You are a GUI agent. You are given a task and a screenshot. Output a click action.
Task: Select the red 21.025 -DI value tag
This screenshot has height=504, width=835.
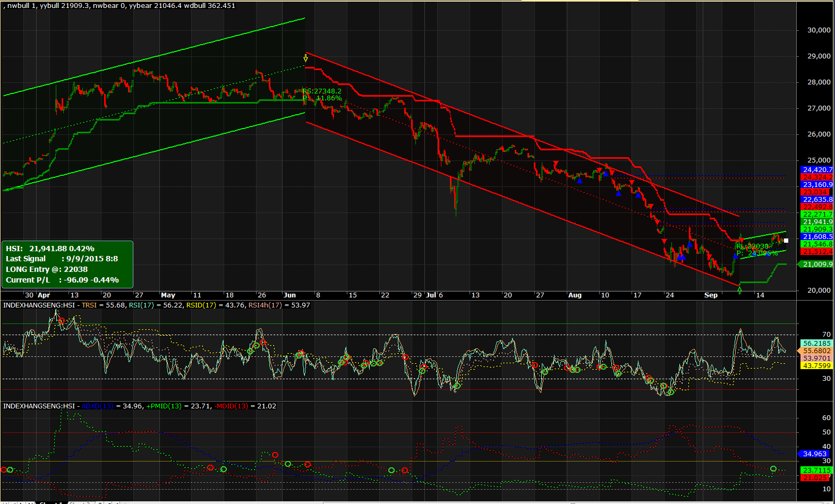pyautogui.click(x=815, y=477)
